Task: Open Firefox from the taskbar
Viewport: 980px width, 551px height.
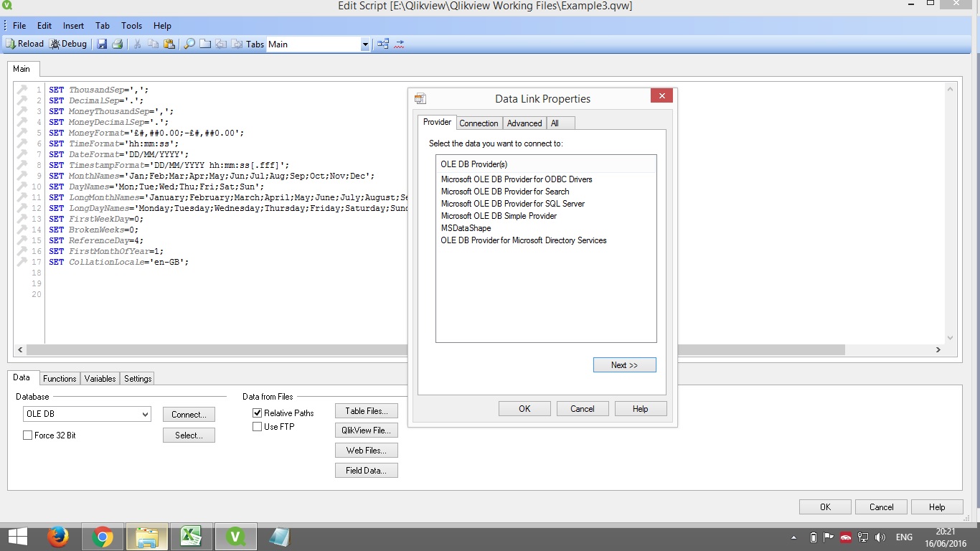Action: [57, 537]
